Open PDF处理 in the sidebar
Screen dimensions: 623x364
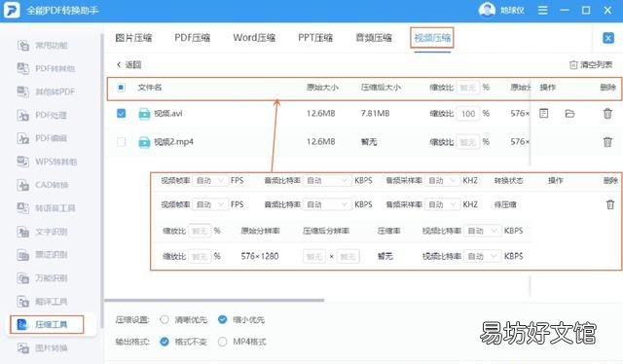click(x=42, y=115)
